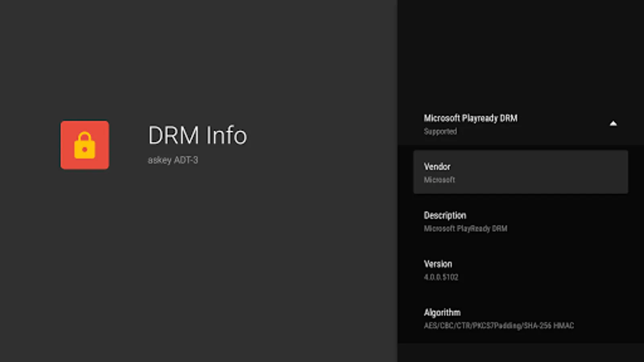Screen dimensions: 644x362
Task: Select the Version label
Action: pos(438,264)
